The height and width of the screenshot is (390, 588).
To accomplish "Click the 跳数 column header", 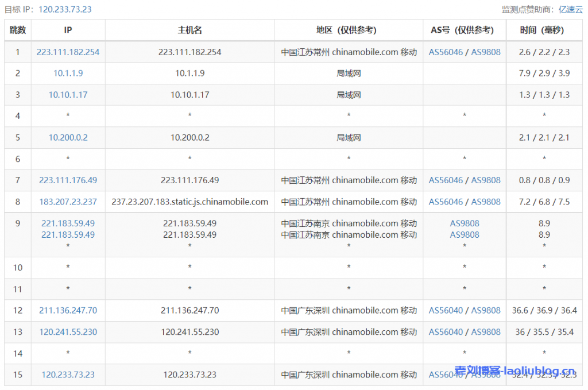I will [x=18, y=30].
